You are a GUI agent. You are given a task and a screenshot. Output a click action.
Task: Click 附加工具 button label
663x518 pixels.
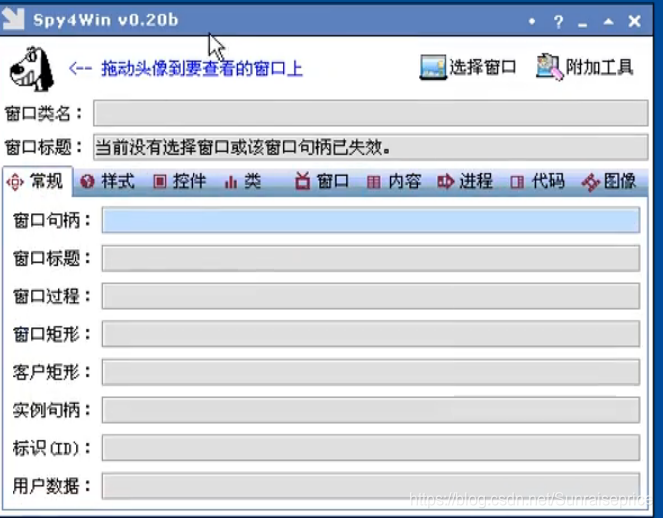coord(599,67)
